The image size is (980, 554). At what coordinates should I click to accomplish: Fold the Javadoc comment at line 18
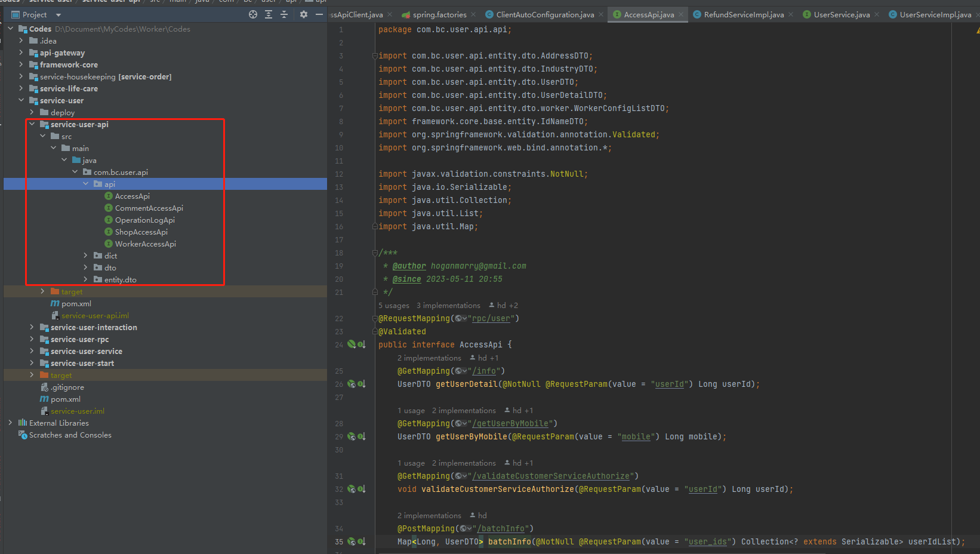click(375, 253)
